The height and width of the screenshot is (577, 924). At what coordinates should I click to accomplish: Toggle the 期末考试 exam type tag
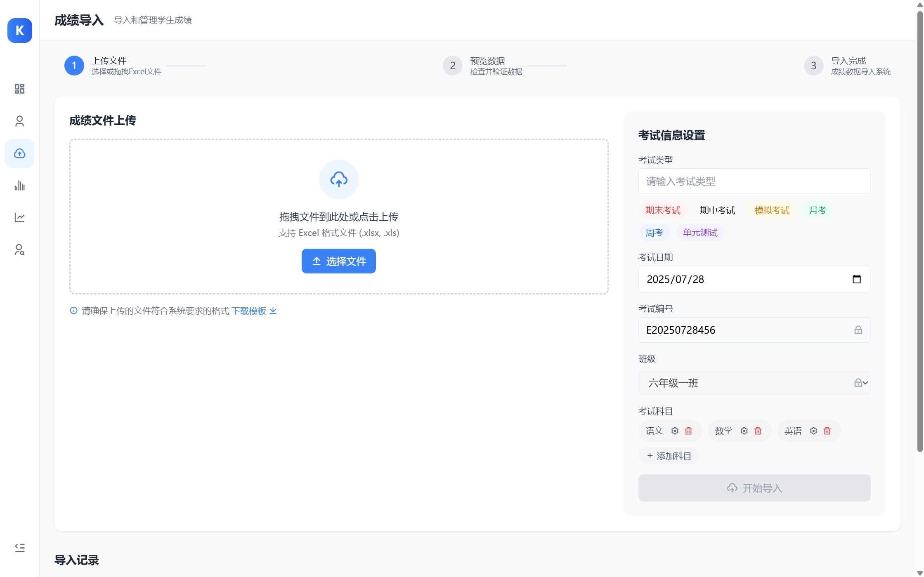point(663,210)
